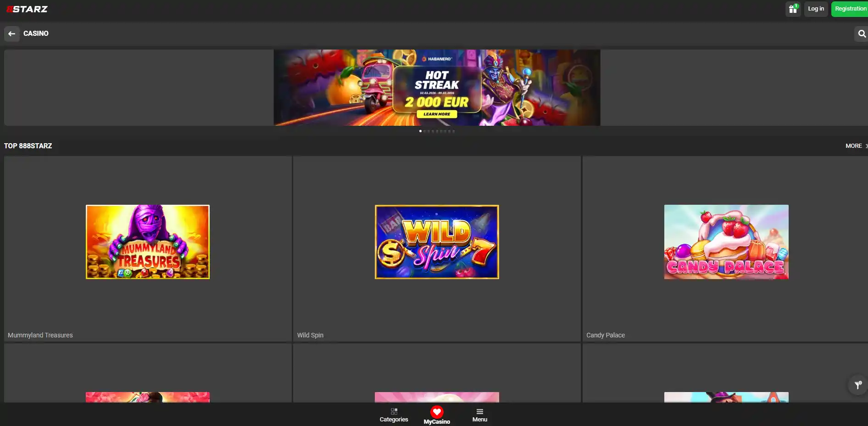Click LEARN MORE on Hot Streak banner
This screenshot has width=868, height=426.
point(437,114)
